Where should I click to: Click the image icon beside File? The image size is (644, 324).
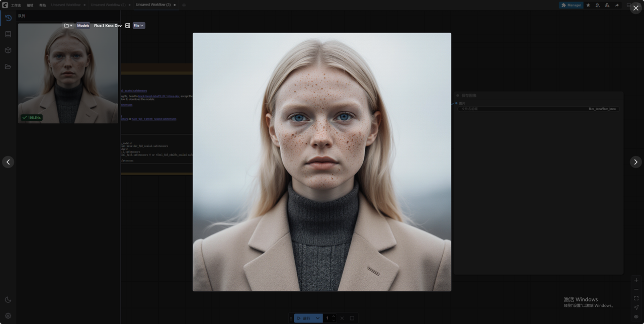pyautogui.click(x=127, y=26)
